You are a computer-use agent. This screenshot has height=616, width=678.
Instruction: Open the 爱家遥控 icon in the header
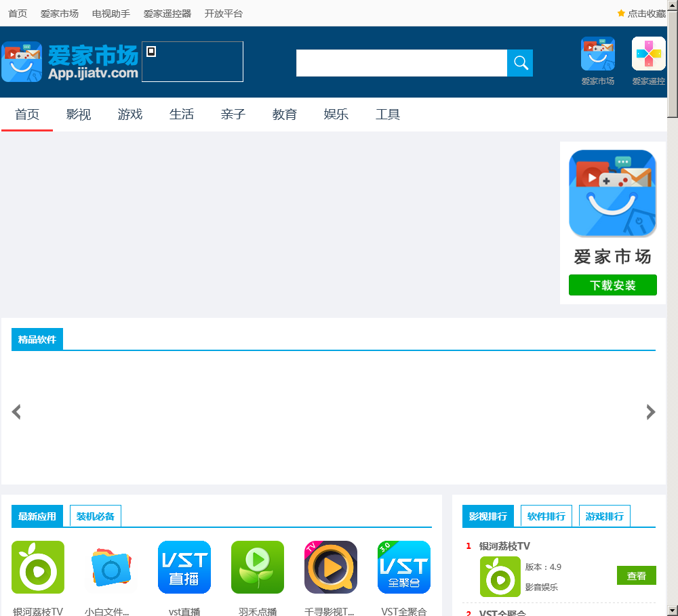648,54
